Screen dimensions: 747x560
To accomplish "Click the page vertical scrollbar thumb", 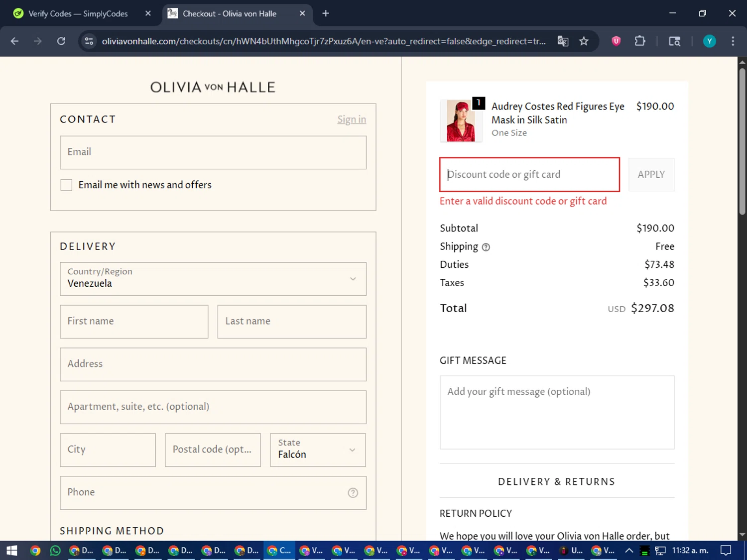I will (x=742, y=141).
